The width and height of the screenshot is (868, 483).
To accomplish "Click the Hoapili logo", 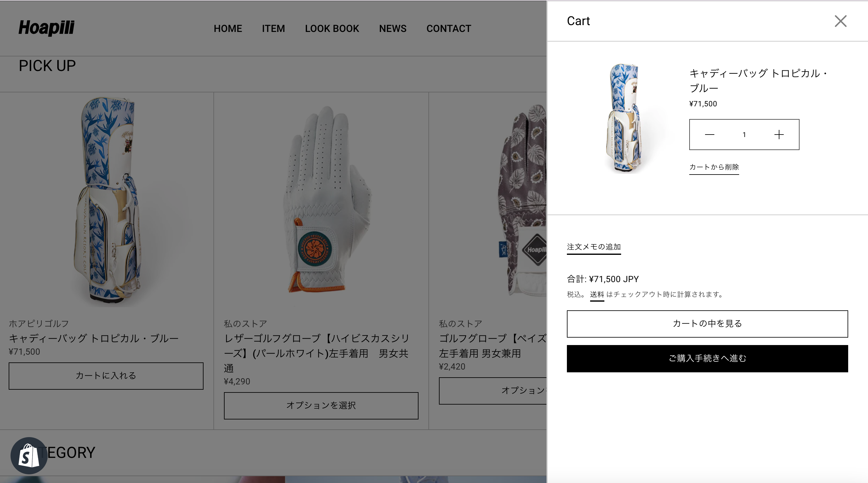I will click(x=46, y=28).
